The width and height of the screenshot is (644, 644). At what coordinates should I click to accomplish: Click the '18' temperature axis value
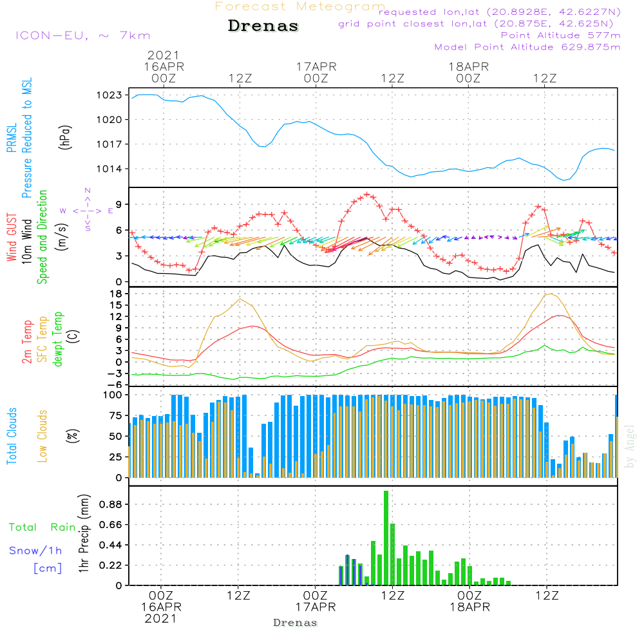pos(116,294)
